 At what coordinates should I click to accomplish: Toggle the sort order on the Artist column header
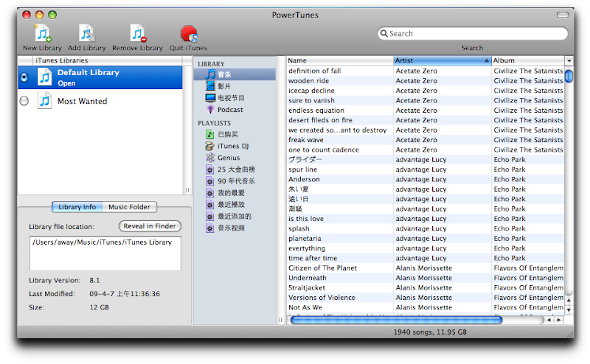point(442,60)
